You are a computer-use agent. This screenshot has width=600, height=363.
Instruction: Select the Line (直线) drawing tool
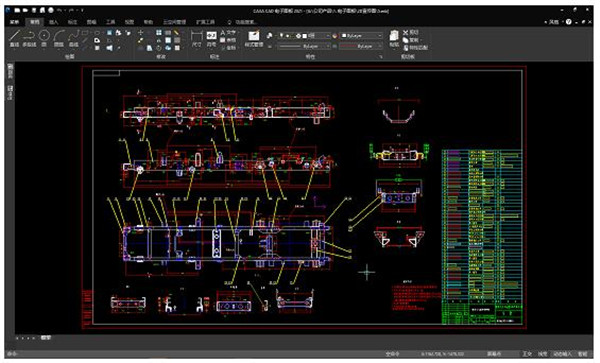(14, 39)
